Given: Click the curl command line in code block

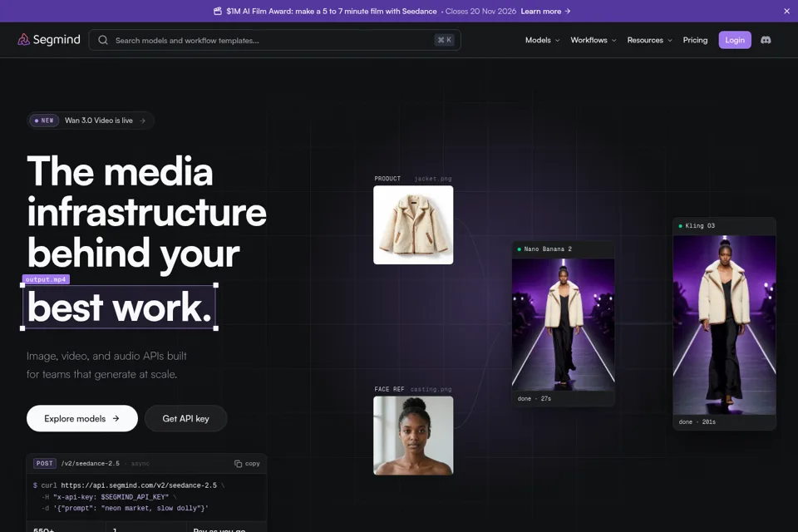Looking at the screenshot, I should (129, 485).
